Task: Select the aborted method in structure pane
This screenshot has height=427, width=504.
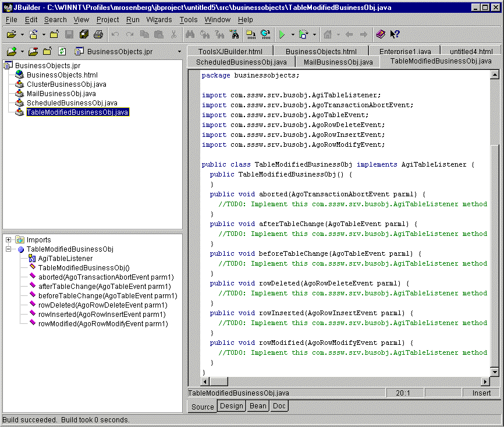Action: click(106, 277)
